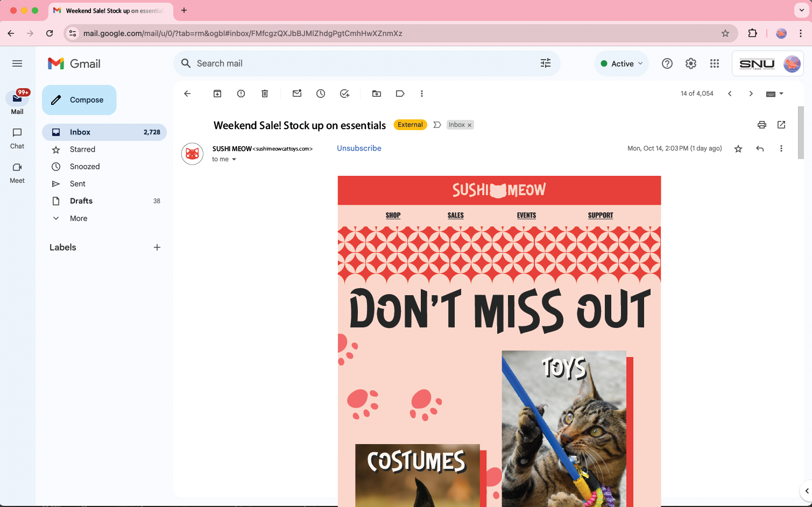Reply to the Sushi Meow email
Image resolution: width=812 pixels, height=507 pixels.
point(760,149)
